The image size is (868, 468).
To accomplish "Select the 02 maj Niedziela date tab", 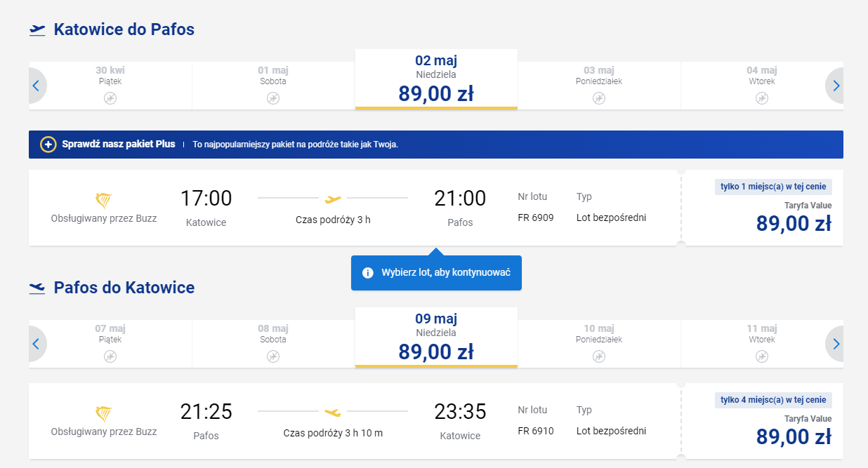I will pyautogui.click(x=436, y=79).
